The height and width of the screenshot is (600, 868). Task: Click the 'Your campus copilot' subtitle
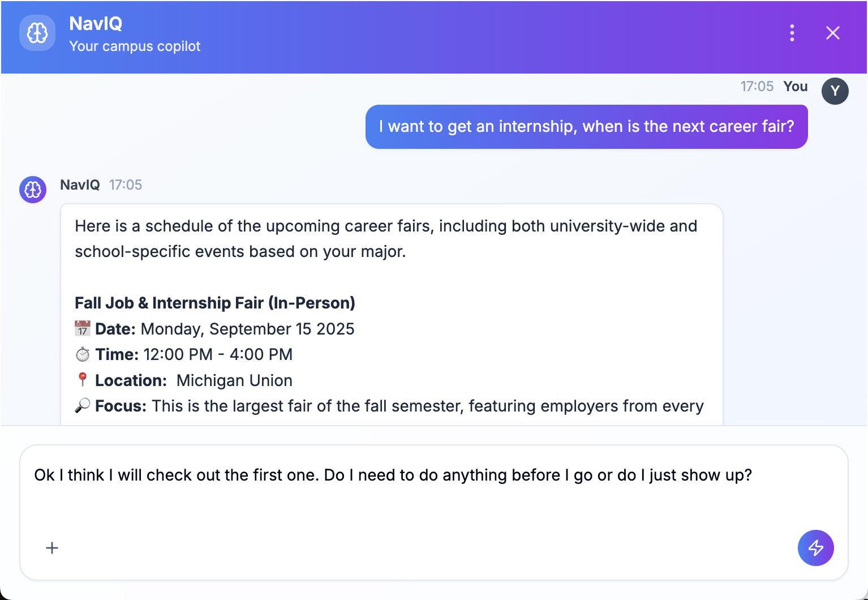pyautogui.click(x=135, y=46)
